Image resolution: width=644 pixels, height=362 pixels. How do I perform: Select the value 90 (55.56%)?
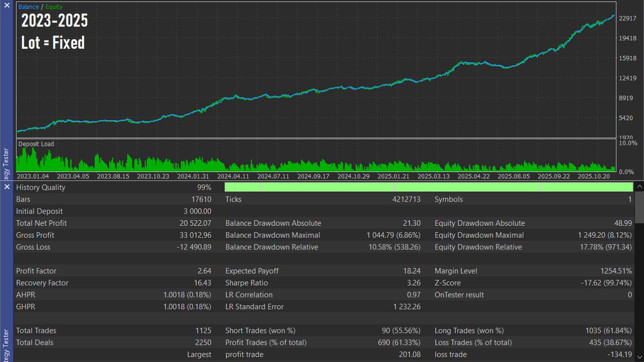pyautogui.click(x=401, y=331)
